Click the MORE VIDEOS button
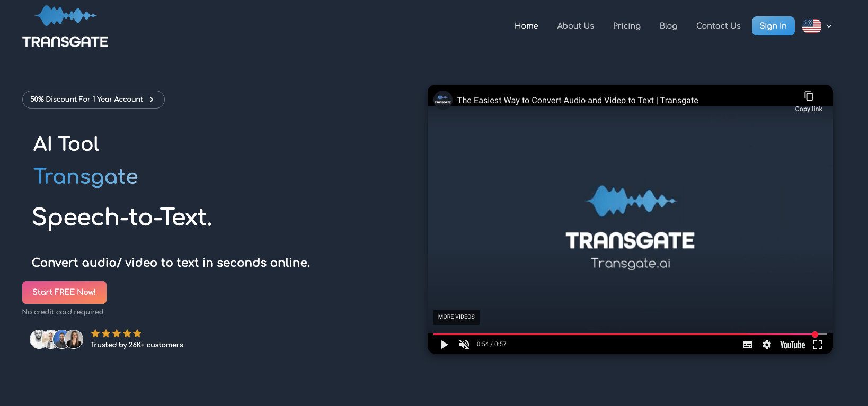The width and height of the screenshot is (868, 406). pos(456,317)
